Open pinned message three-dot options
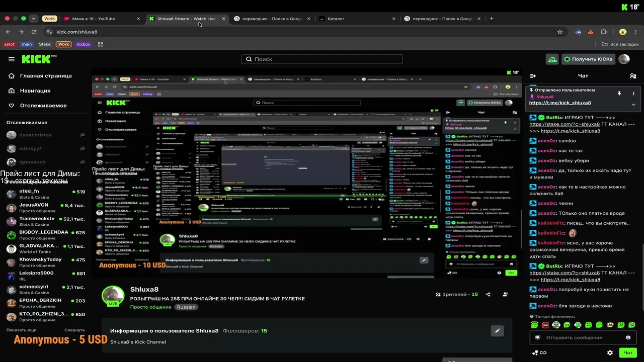This screenshot has height=362, width=644. pyautogui.click(x=633, y=94)
